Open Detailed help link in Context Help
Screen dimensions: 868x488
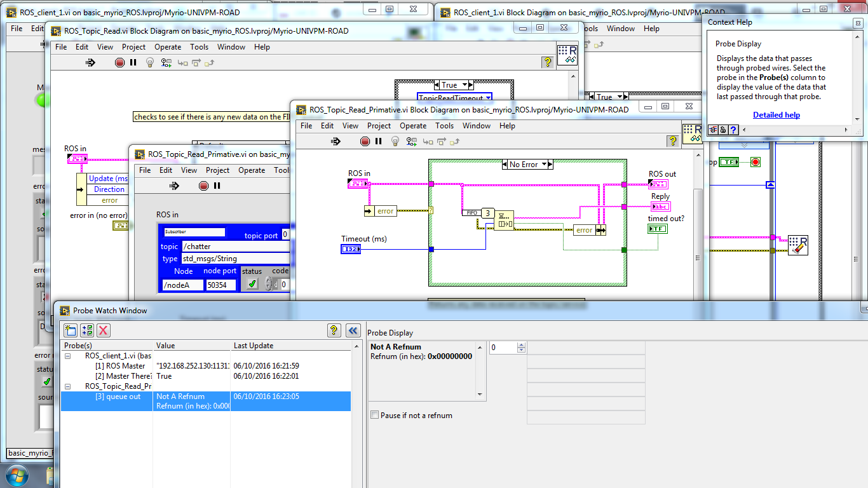[776, 115]
